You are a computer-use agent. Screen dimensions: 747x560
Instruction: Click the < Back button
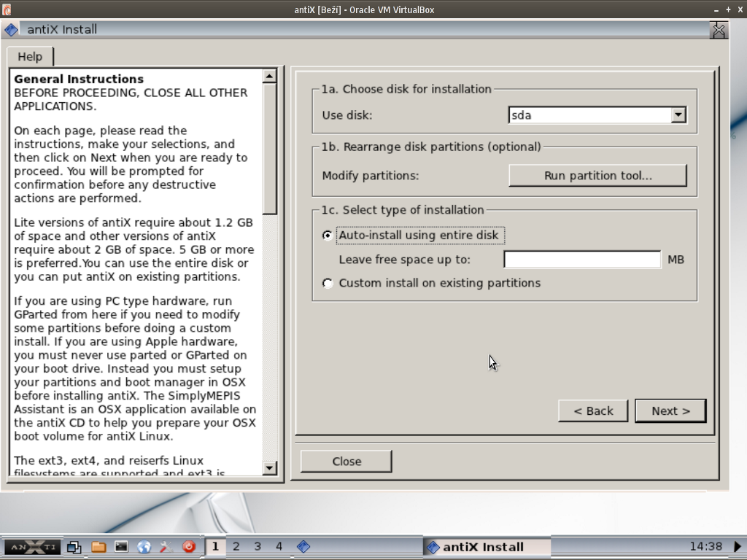point(593,411)
